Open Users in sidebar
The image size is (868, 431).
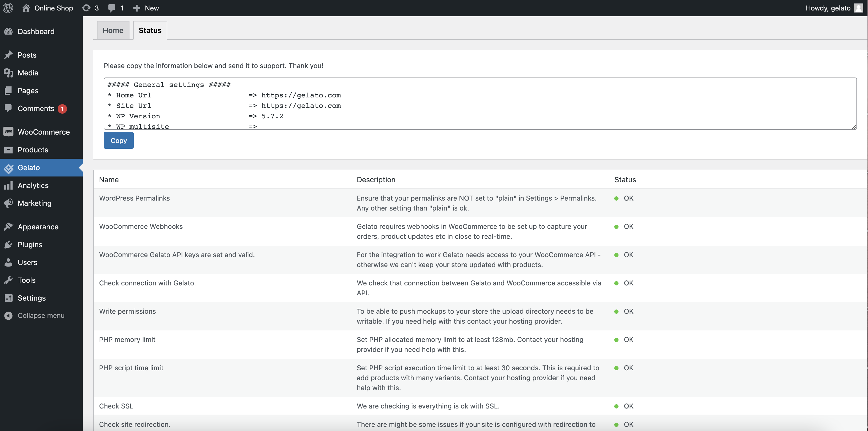click(x=28, y=263)
